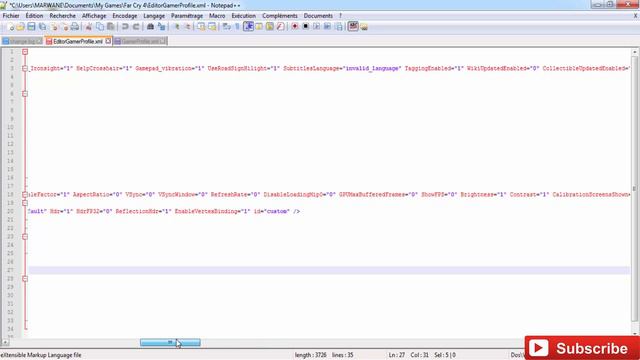Run macro multiple times icon
Viewport: 640px width, 360px height.
(327, 27)
